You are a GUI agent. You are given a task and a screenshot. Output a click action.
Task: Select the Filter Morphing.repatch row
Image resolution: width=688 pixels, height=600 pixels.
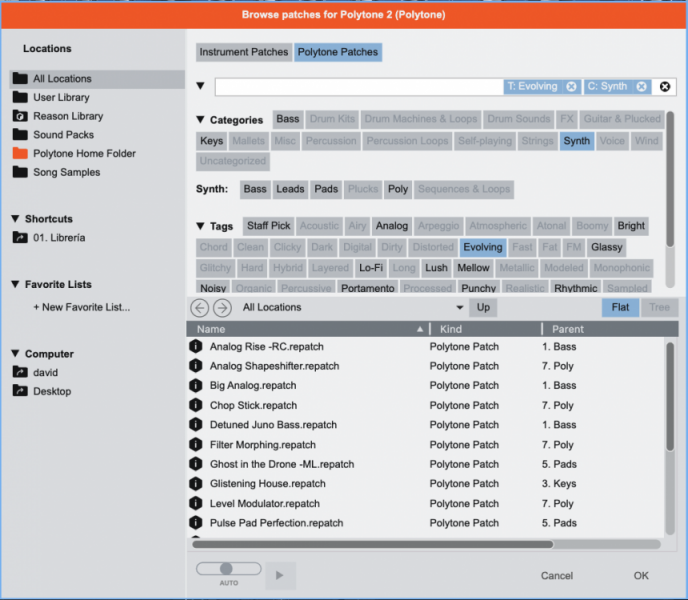pyautogui.click(x=426, y=444)
